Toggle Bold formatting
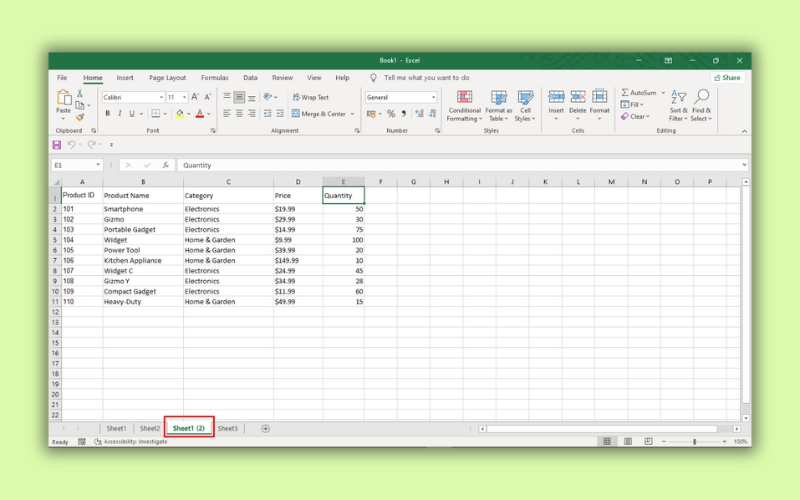The height and width of the screenshot is (500, 800). pyautogui.click(x=108, y=113)
